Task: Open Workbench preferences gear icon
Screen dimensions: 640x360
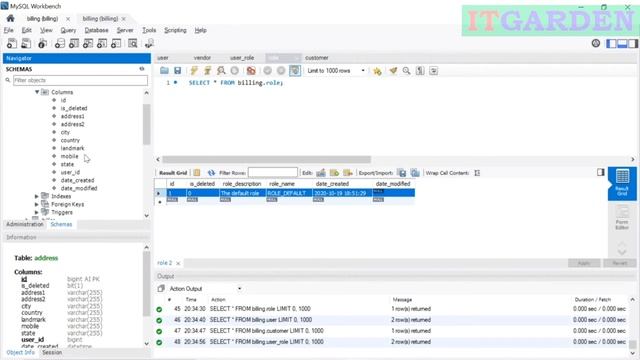Action: (x=596, y=43)
